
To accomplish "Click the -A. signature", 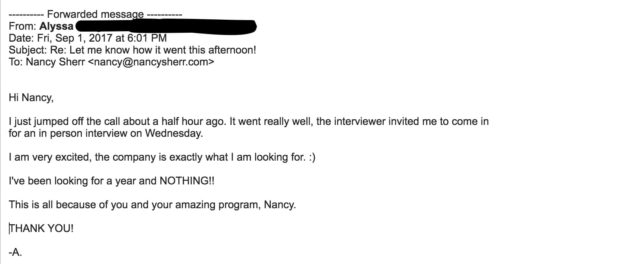I will click(x=16, y=252).
